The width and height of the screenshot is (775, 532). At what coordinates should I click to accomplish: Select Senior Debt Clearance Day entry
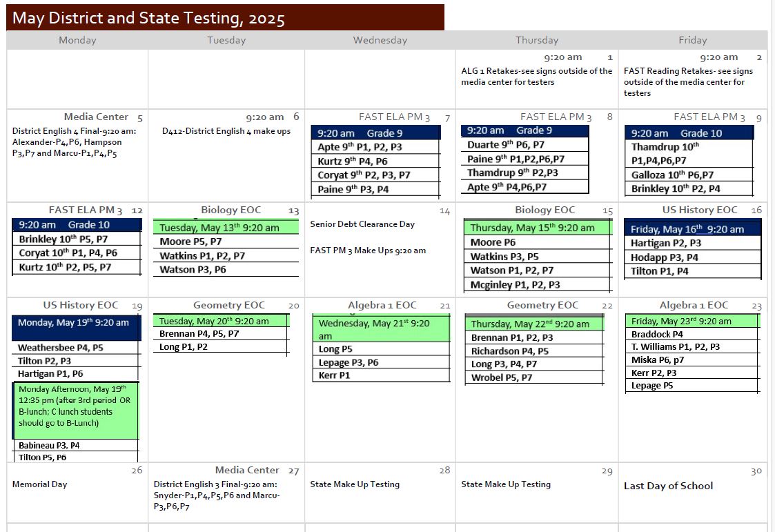click(x=362, y=224)
